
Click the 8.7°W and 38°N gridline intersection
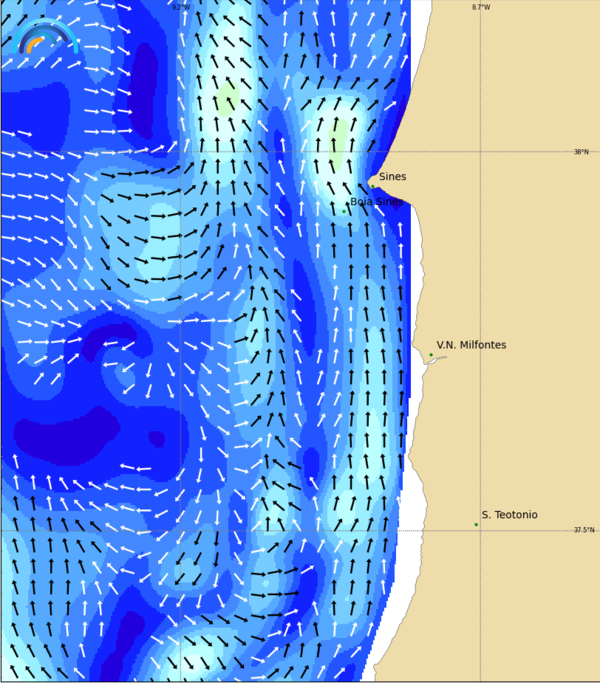[480, 152]
